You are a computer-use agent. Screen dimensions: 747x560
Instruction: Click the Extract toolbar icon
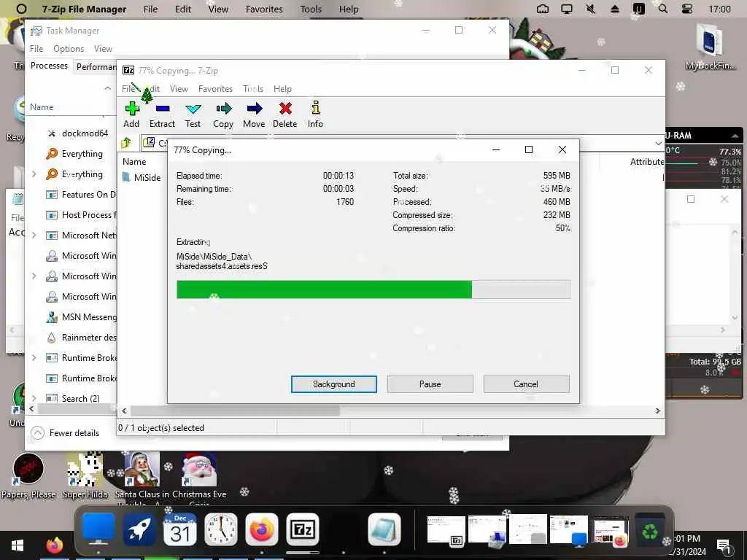[x=162, y=114]
